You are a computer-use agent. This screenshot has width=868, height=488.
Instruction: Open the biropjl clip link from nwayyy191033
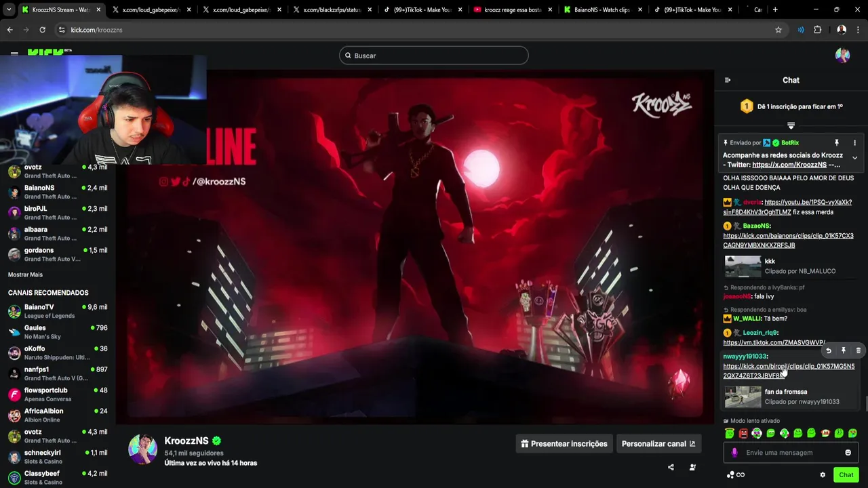pos(789,371)
